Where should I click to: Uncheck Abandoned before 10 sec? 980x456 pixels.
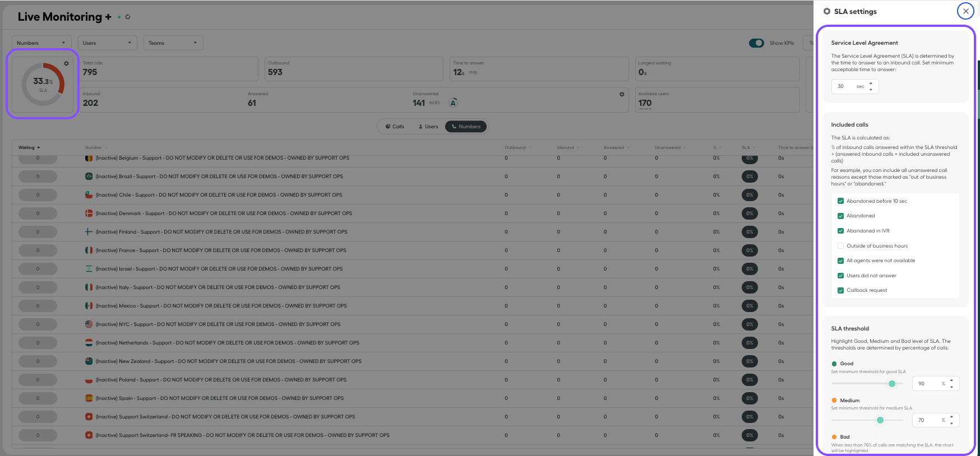click(840, 201)
